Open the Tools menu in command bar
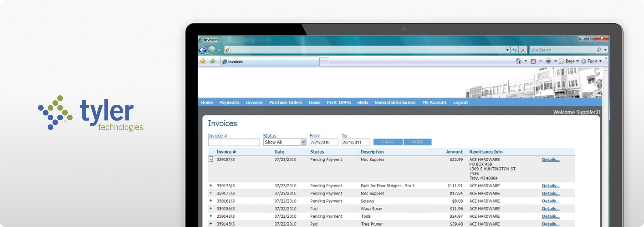This screenshot has width=644, height=227. (592, 61)
